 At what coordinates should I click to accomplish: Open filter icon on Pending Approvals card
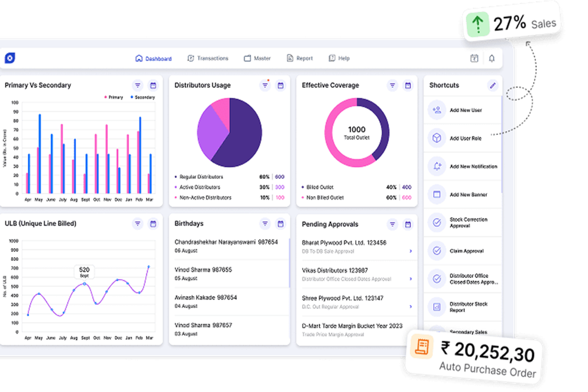[392, 224]
